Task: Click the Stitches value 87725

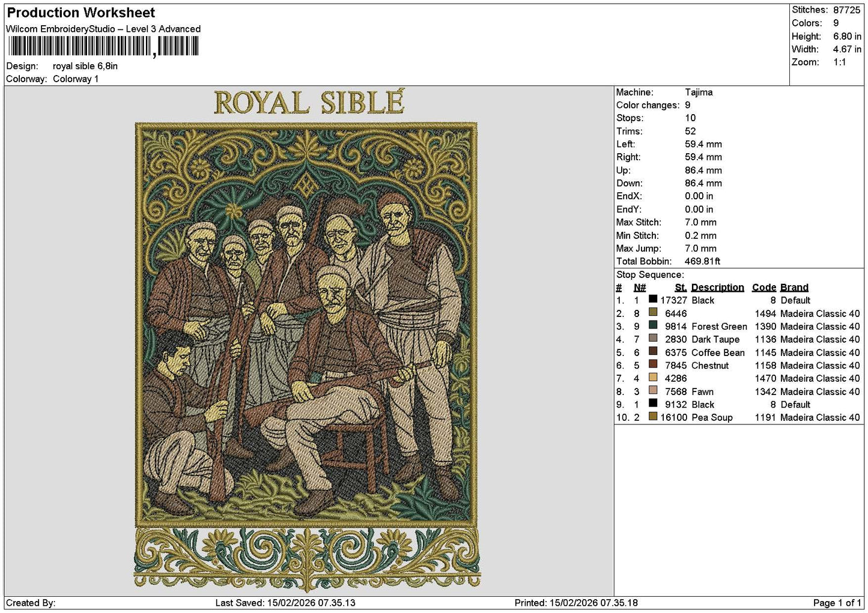Action: click(x=846, y=10)
